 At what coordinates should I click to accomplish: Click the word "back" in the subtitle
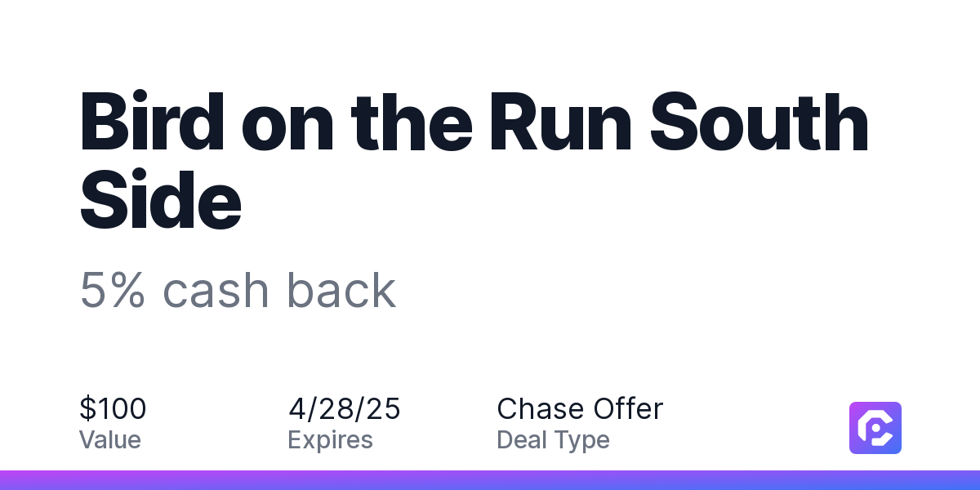341,290
